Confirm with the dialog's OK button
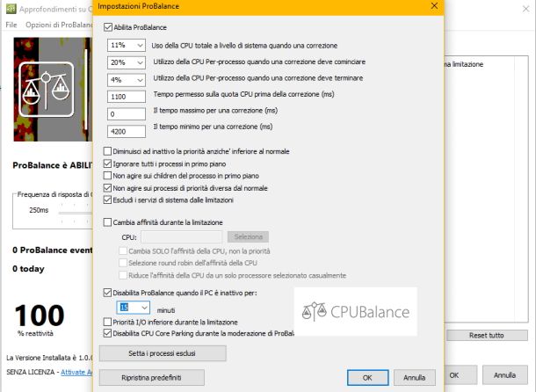 pyautogui.click(x=368, y=378)
